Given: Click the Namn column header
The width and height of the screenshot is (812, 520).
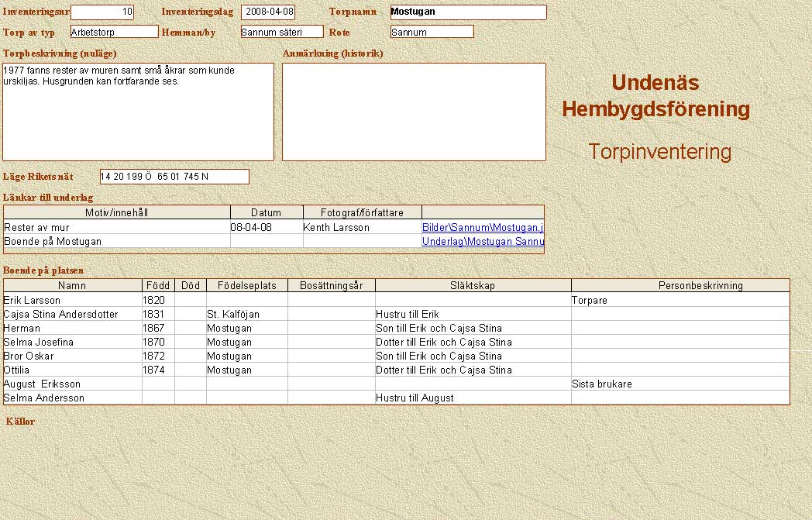Looking at the screenshot, I should pos(72,286).
